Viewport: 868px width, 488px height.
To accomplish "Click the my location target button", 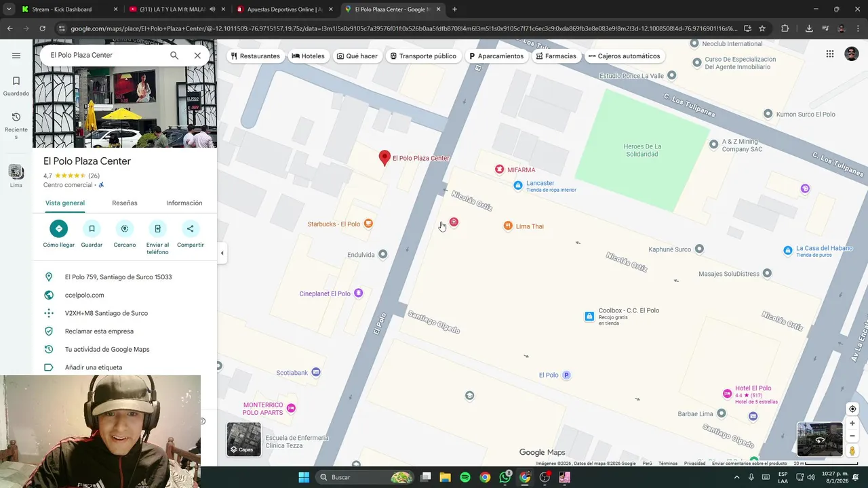I will (852, 409).
